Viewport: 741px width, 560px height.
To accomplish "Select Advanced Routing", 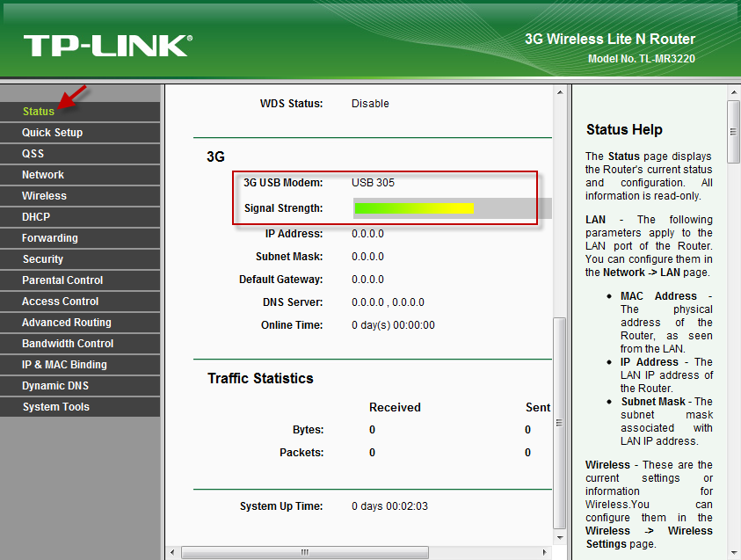I will tap(80, 323).
